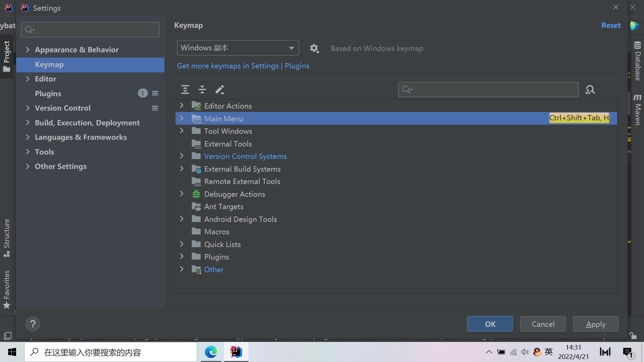Click the keymap action search field

tap(493, 89)
